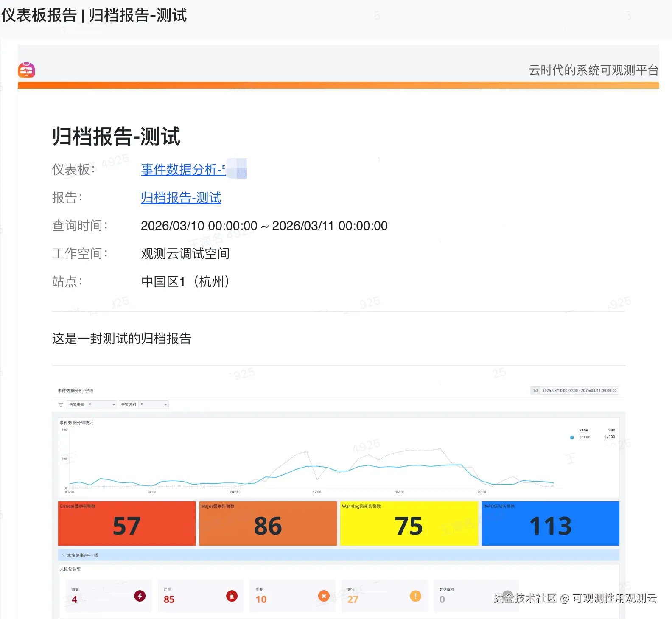
Task: Click the INFO级别告警数 blue panel
Action: (550, 524)
